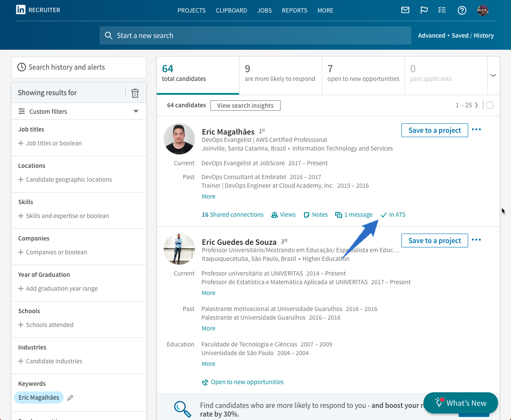Viewport: 511px width, 420px height.
Task: Open the What's New button
Action: (460, 403)
